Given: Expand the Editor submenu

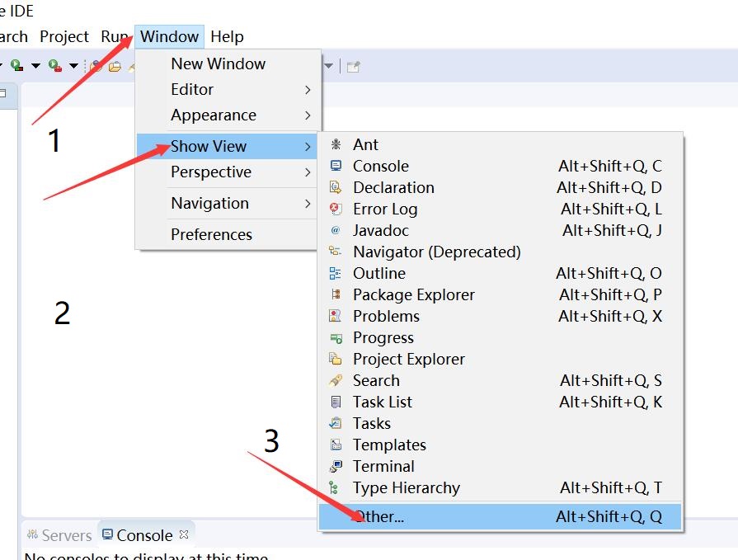Looking at the screenshot, I should [228, 89].
